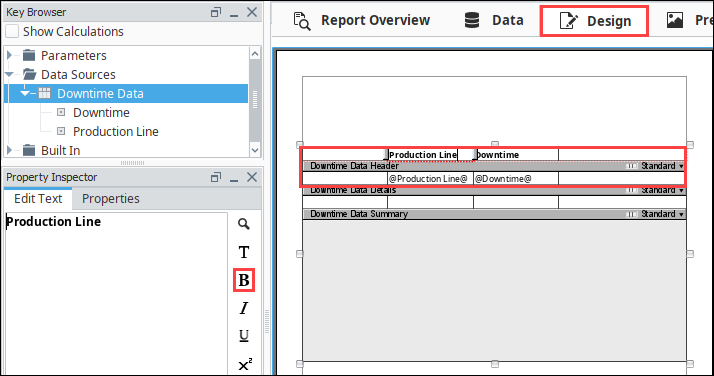This screenshot has height=376, width=714.
Task: Toggle bold formatting with the B icon
Action: point(244,280)
